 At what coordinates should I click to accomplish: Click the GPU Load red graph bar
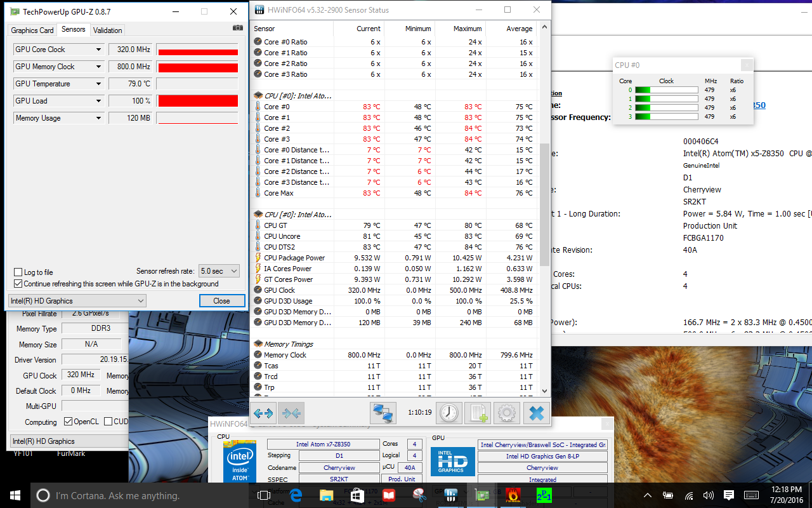tap(198, 101)
